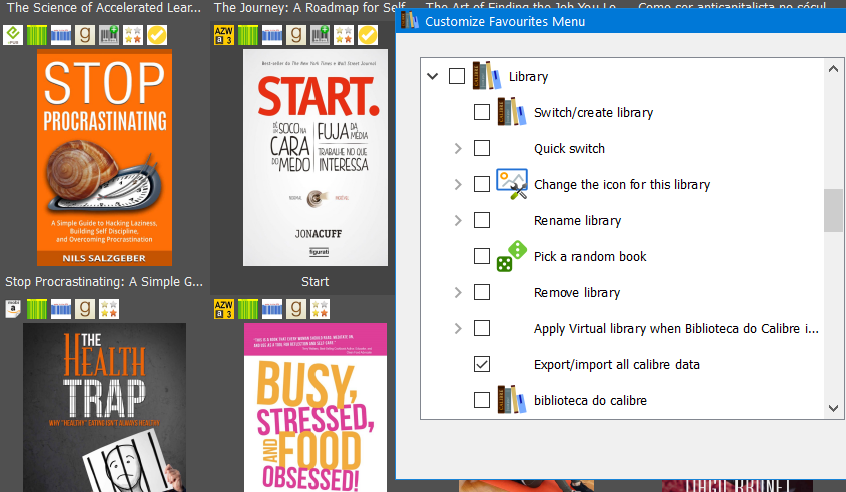Click the Goodreads 'g' emblem above the Start cover
This screenshot has width=846, height=492.
[296, 35]
